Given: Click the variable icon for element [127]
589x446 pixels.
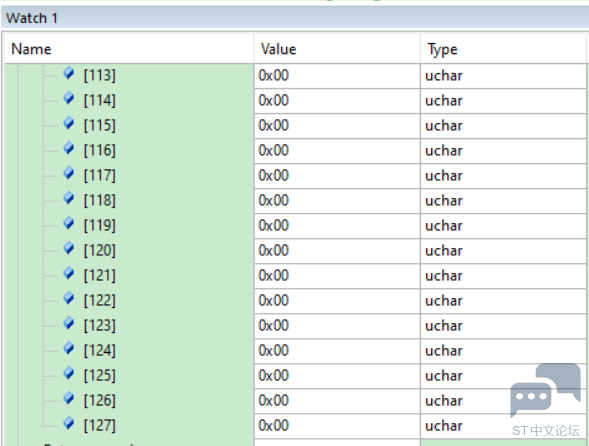Looking at the screenshot, I should 69,423.
